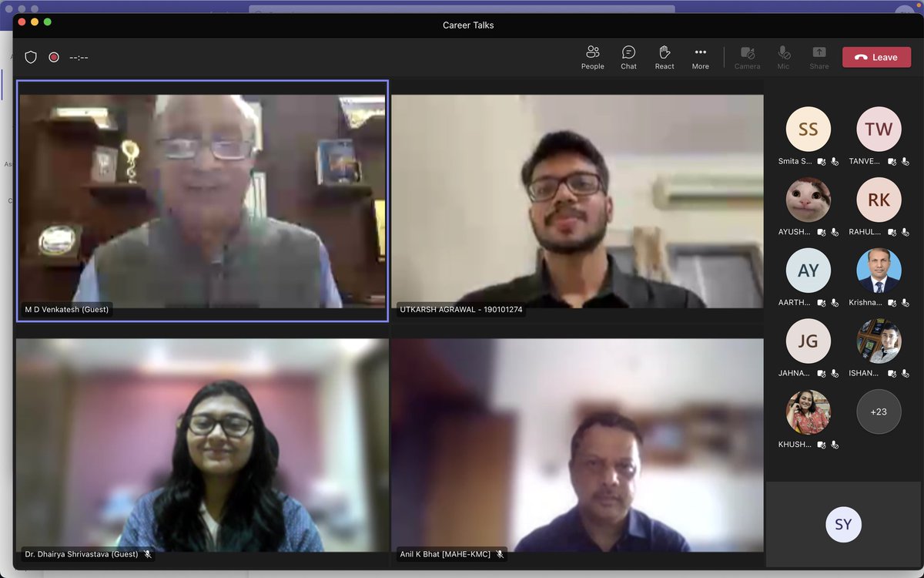Click the Smita S name text
Viewport: 924px width, 578px height.
click(x=795, y=162)
